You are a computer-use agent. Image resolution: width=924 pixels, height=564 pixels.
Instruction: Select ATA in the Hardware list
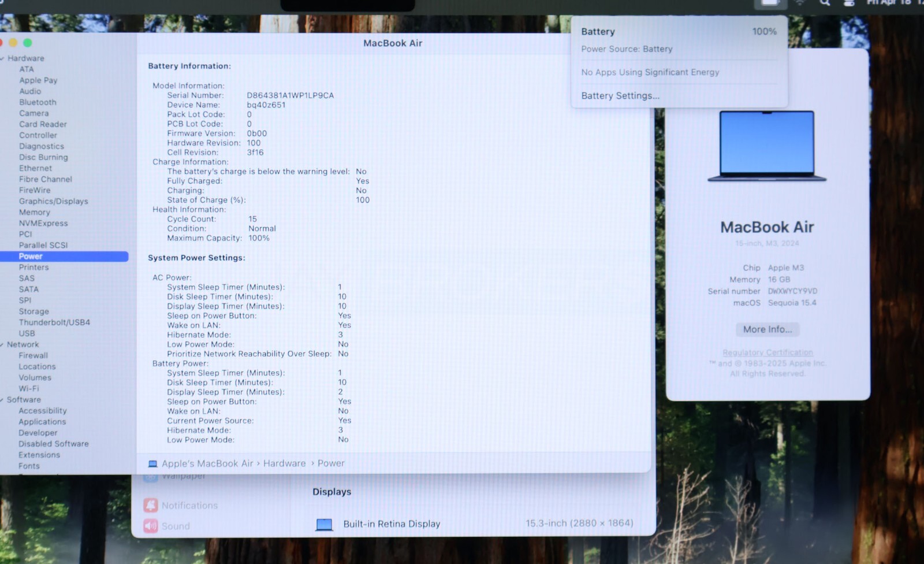(27, 69)
